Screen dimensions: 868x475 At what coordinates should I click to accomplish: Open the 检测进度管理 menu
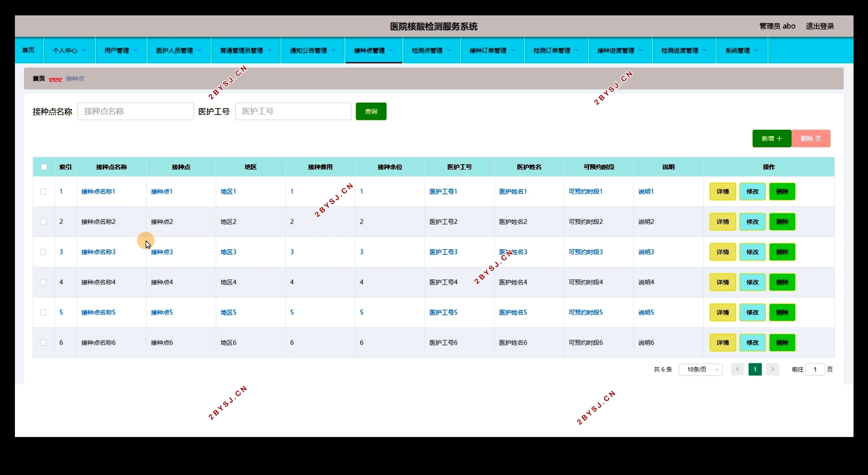684,50
